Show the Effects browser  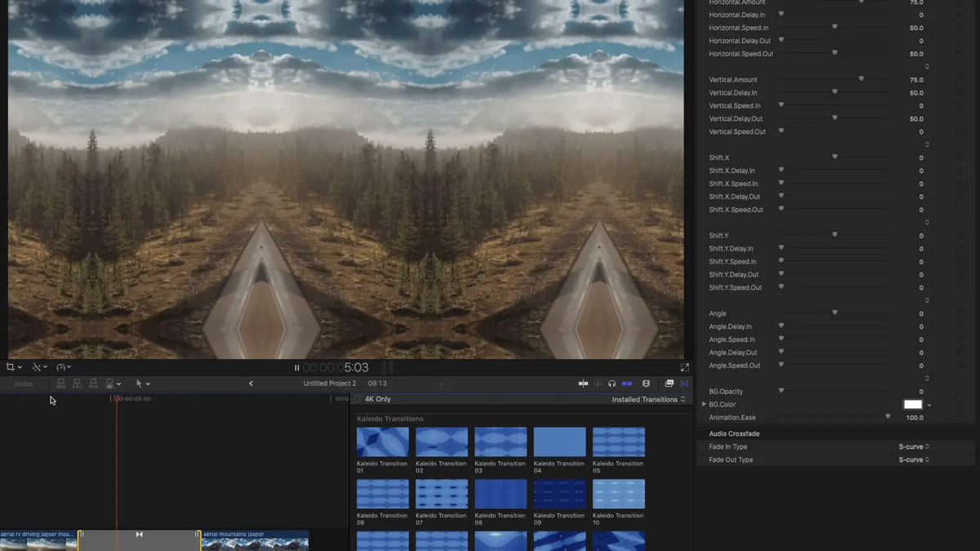click(669, 384)
